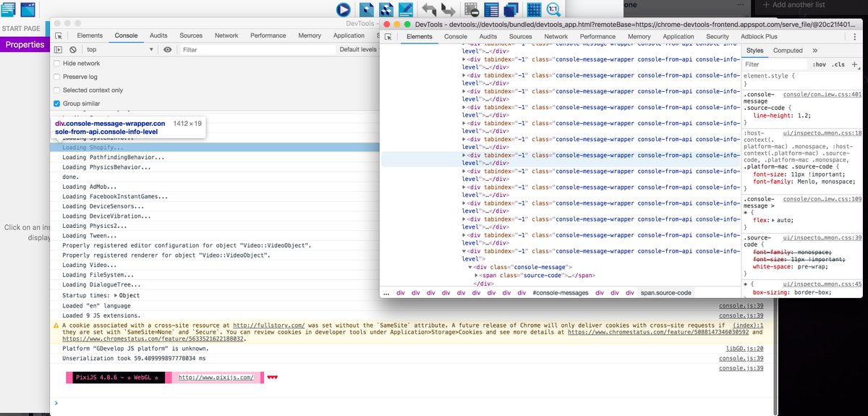Open the object groups cubes icon
This screenshot has height=416, width=868.
click(x=386, y=9)
